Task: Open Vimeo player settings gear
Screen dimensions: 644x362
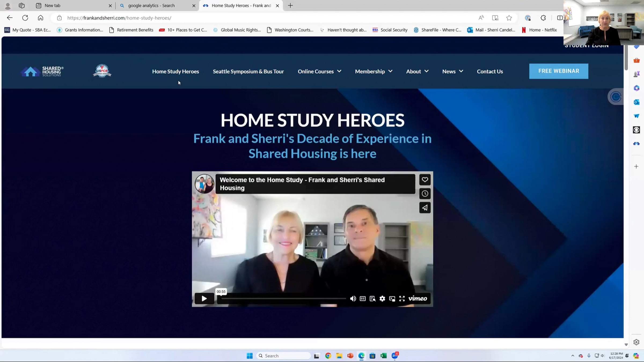Action: pyautogui.click(x=382, y=298)
